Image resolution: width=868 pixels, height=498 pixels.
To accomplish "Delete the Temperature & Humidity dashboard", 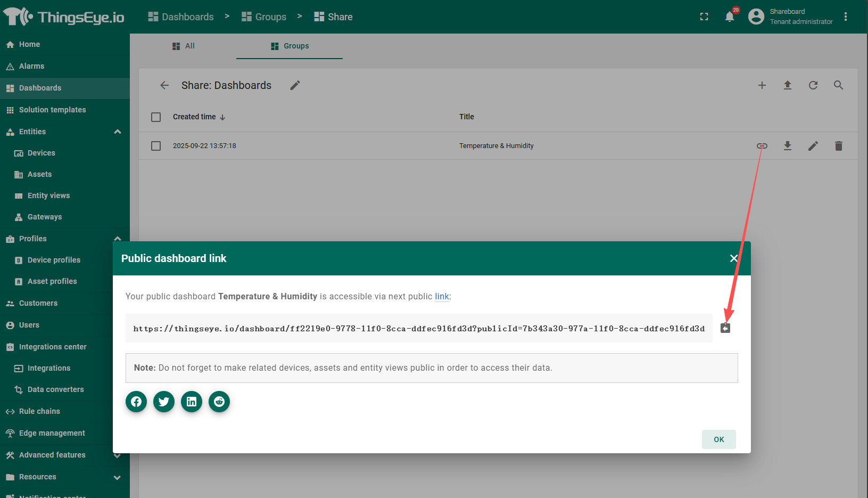I will coord(839,146).
